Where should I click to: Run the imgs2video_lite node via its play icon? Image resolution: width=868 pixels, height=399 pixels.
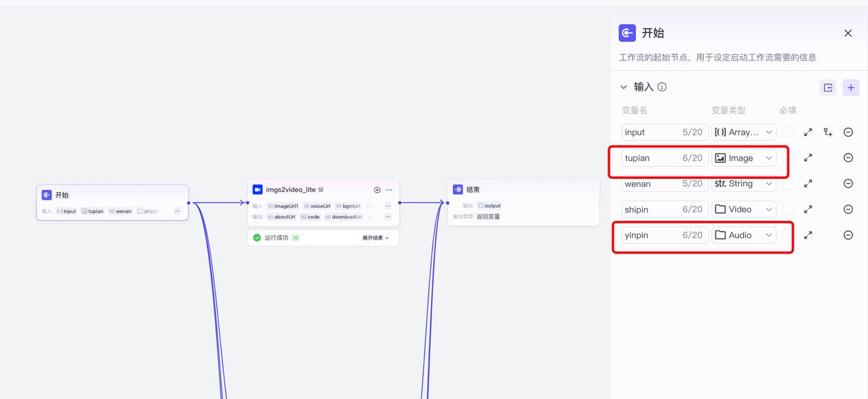(376, 190)
